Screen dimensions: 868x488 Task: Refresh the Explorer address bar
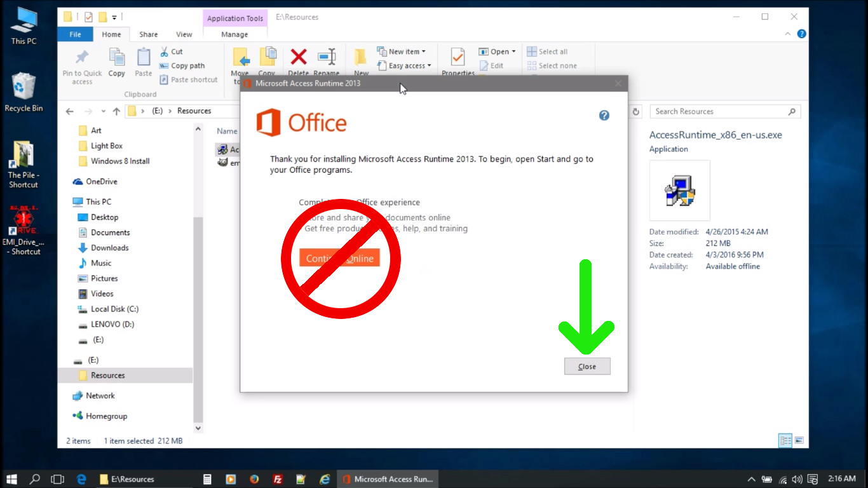[636, 111]
